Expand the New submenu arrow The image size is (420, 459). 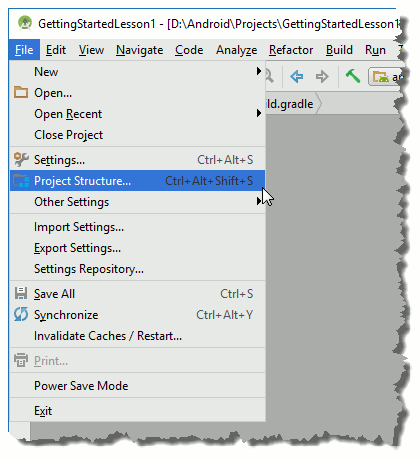(259, 71)
